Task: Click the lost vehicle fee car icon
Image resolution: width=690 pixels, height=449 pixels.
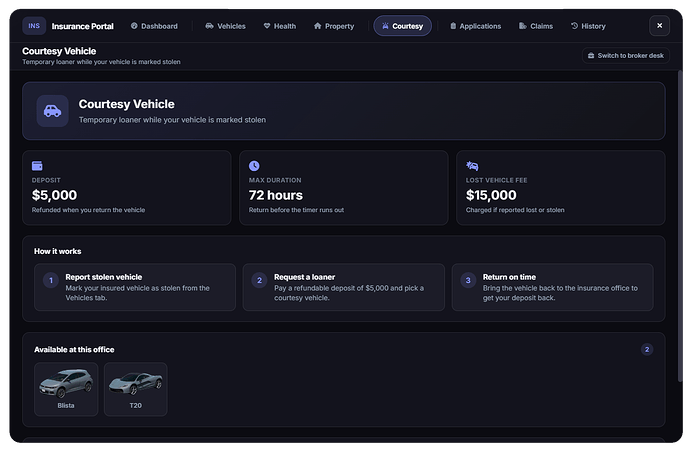Action: click(472, 166)
